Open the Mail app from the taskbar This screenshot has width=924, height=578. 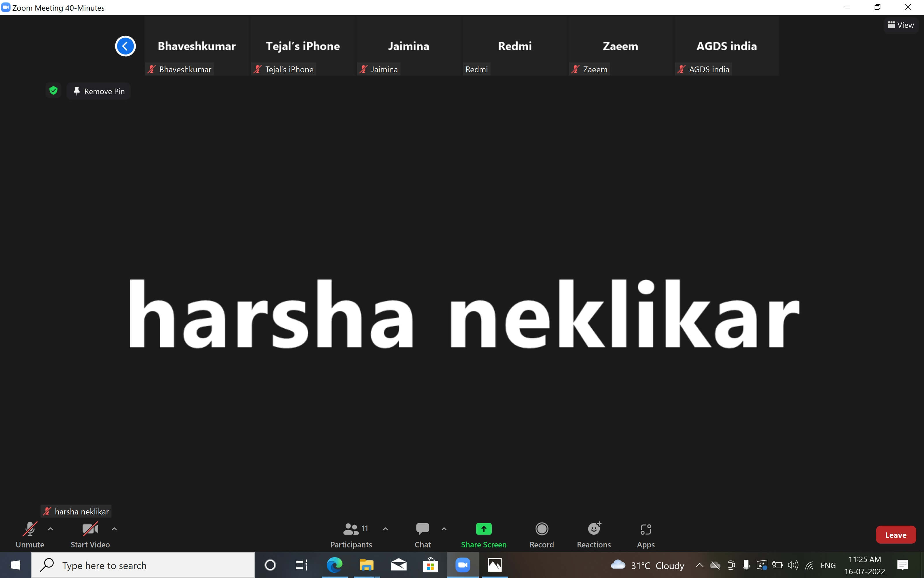(x=398, y=565)
